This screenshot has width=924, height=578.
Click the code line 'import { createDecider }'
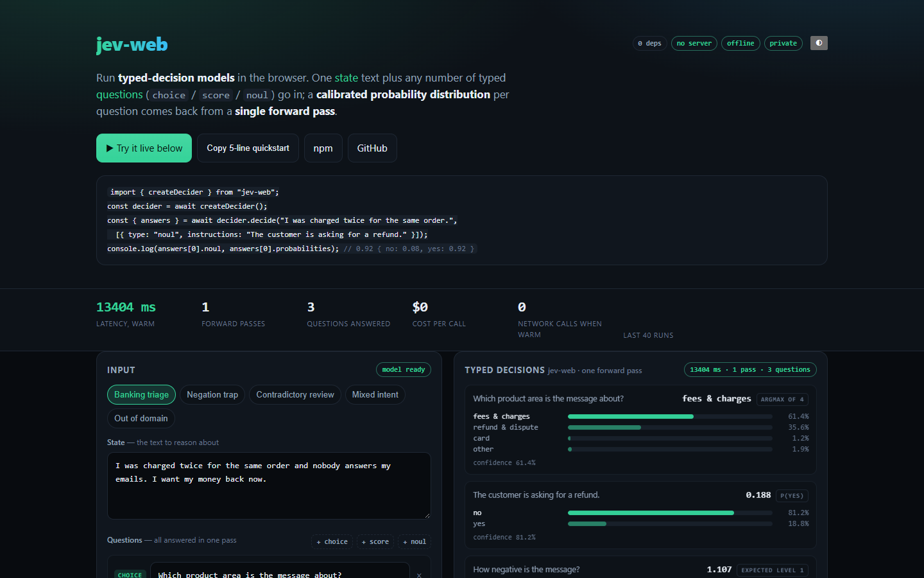(x=194, y=192)
